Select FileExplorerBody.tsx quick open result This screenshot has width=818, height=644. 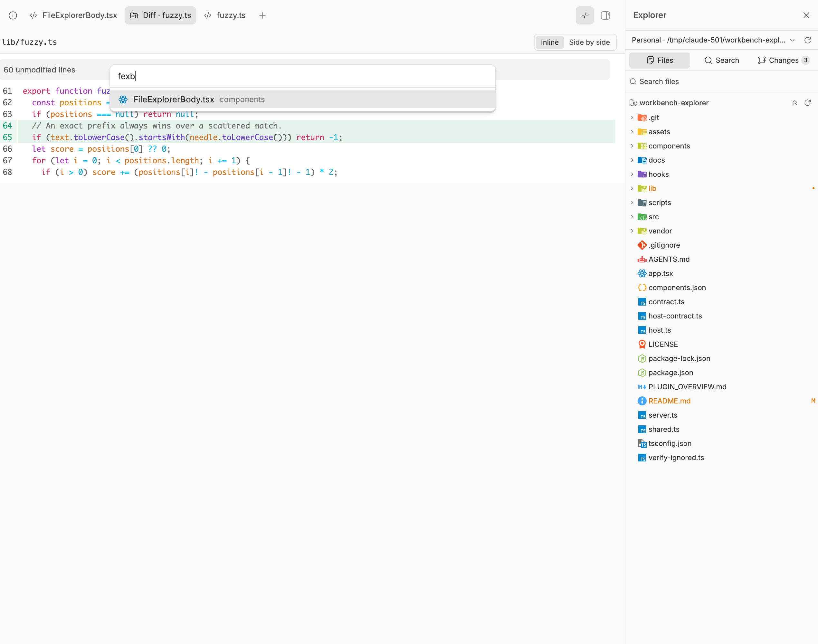302,99
